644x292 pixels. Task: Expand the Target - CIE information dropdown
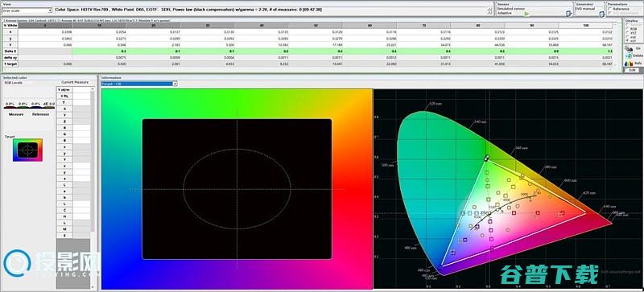[x=138, y=84]
